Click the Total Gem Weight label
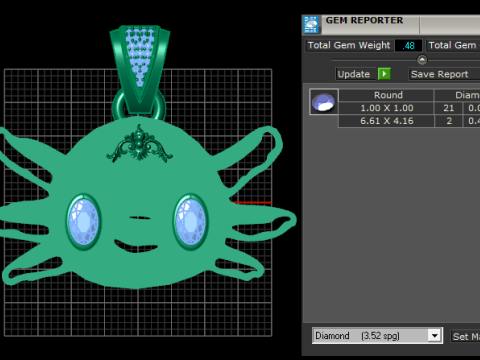The height and width of the screenshot is (360, 480). tap(349, 45)
